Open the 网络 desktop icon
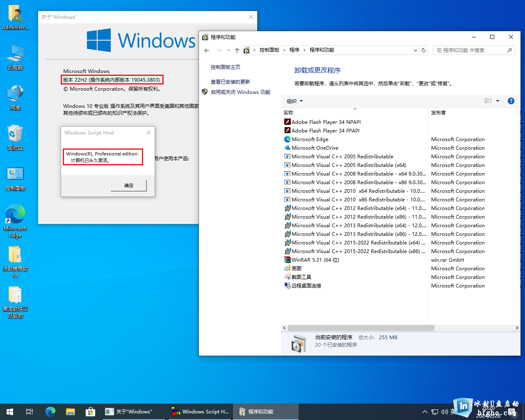This screenshot has height=420, width=525. tap(15, 98)
